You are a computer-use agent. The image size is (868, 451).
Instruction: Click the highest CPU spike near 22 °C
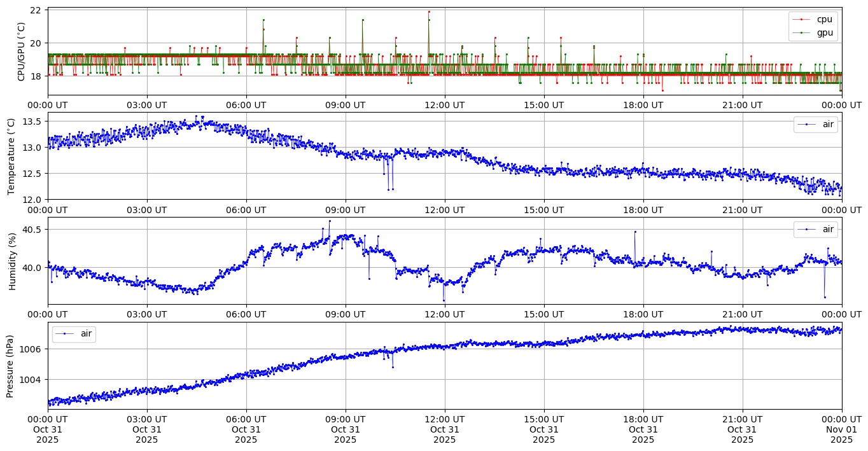tap(429, 11)
